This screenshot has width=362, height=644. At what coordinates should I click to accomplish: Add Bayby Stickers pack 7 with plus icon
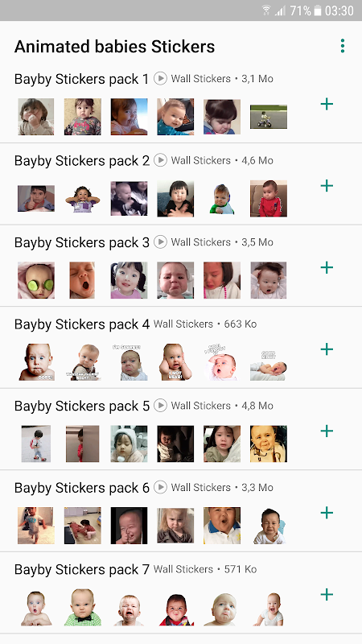tap(327, 594)
